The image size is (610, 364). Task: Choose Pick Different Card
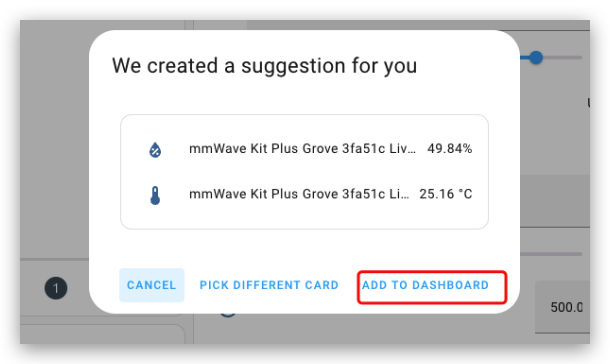(269, 285)
